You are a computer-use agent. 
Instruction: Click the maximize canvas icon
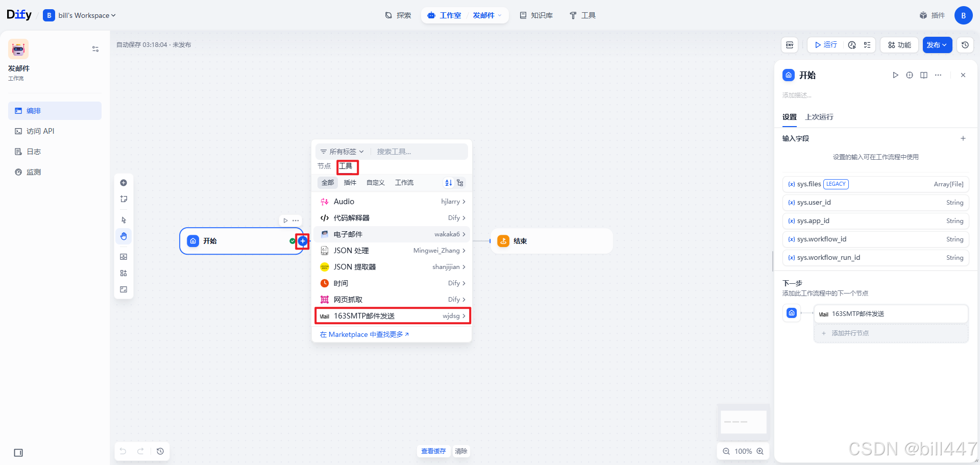pyautogui.click(x=124, y=289)
